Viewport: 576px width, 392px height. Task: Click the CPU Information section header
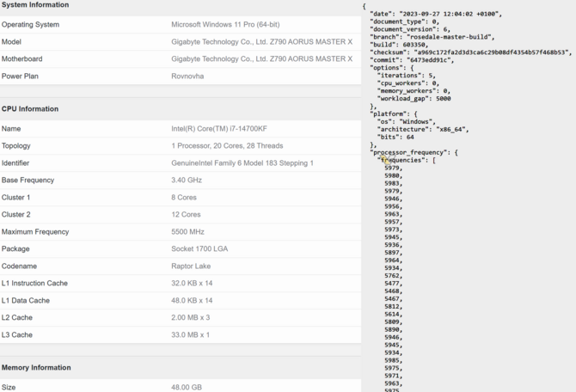[x=30, y=109]
